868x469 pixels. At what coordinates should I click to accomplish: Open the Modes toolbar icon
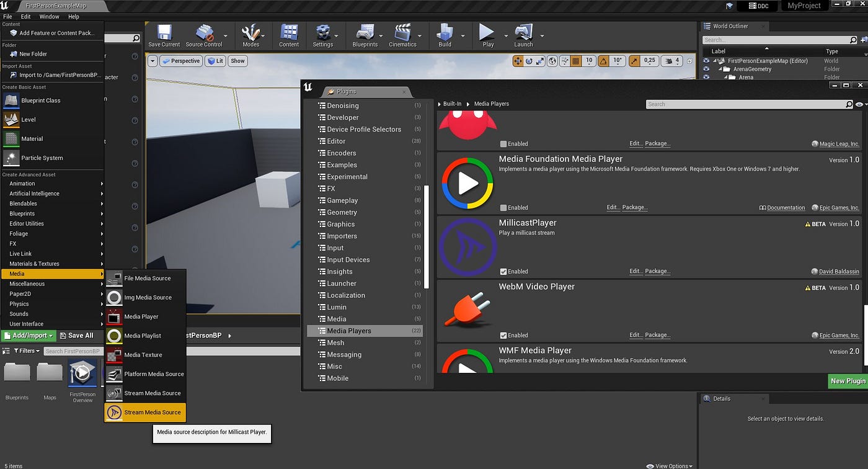[x=251, y=35]
